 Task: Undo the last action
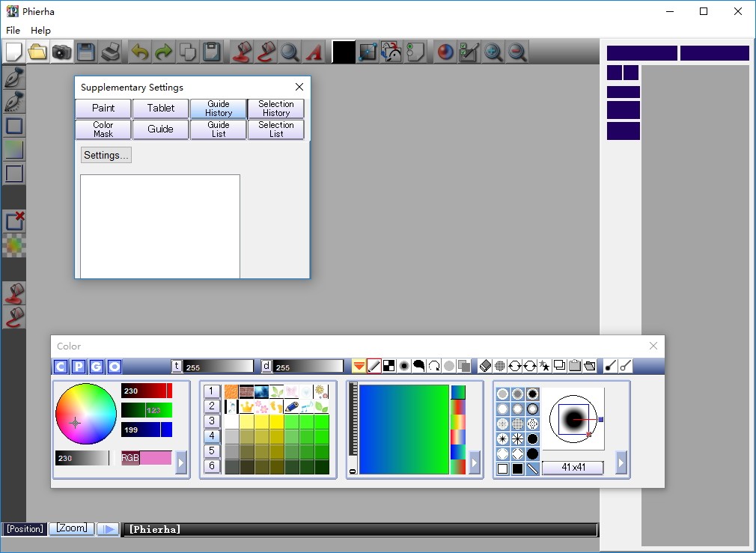point(140,52)
